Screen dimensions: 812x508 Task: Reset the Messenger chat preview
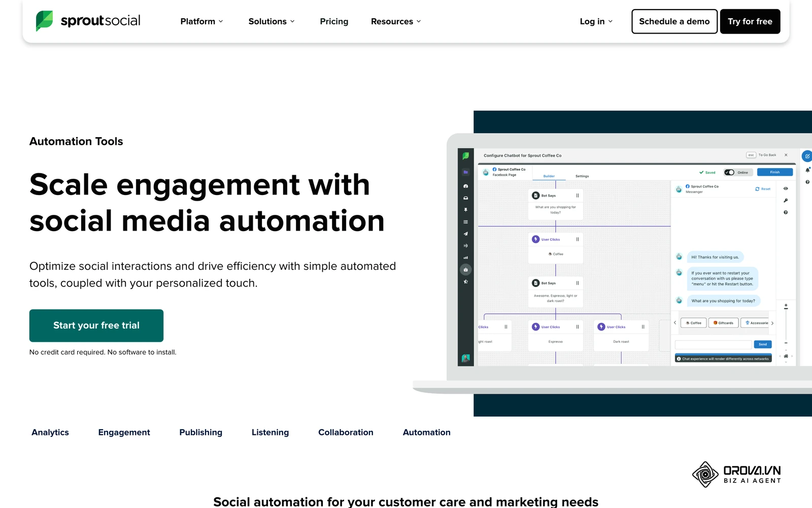pyautogui.click(x=763, y=189)
